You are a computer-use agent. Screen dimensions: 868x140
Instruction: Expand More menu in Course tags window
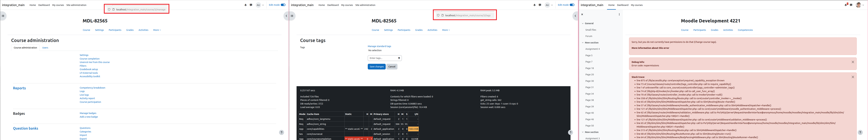(446, 30)
